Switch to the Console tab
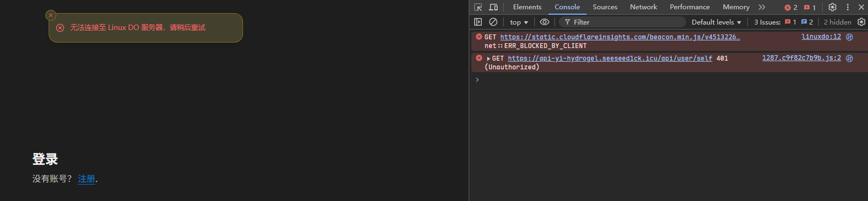Image resolution: width=868 pixels, height=201 pixels. pos(567,7)
